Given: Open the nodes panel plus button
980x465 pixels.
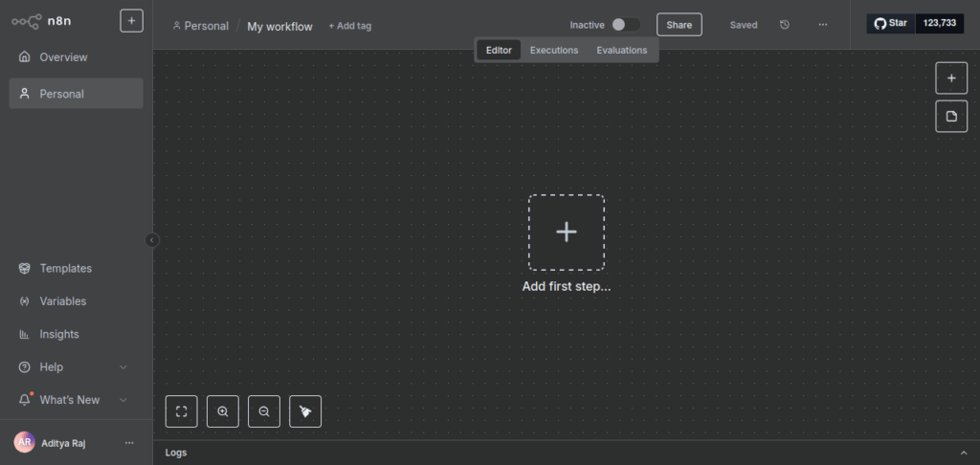Looking at the screenshot, I should [x=950, y=78].
